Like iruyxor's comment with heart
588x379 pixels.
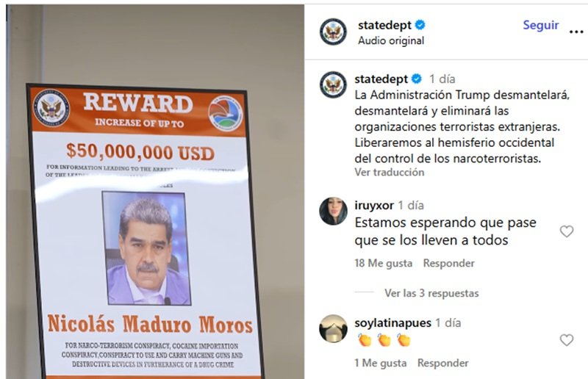[566, 231]
